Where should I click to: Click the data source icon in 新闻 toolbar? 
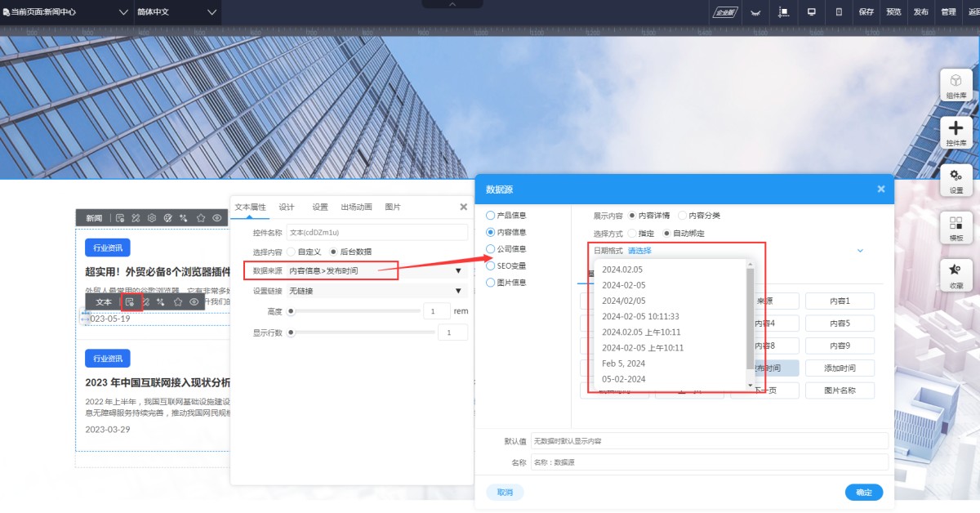pyautogui.click(x=119, y=218)
